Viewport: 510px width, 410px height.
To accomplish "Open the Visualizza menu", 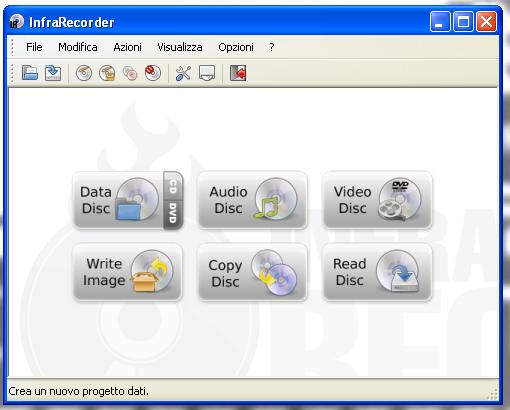I will click(180, 47).
